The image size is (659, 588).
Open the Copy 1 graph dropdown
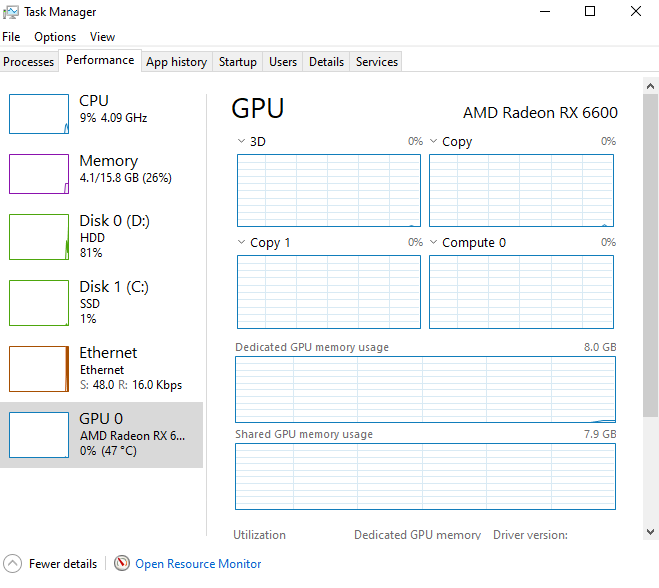click(242, 243)
